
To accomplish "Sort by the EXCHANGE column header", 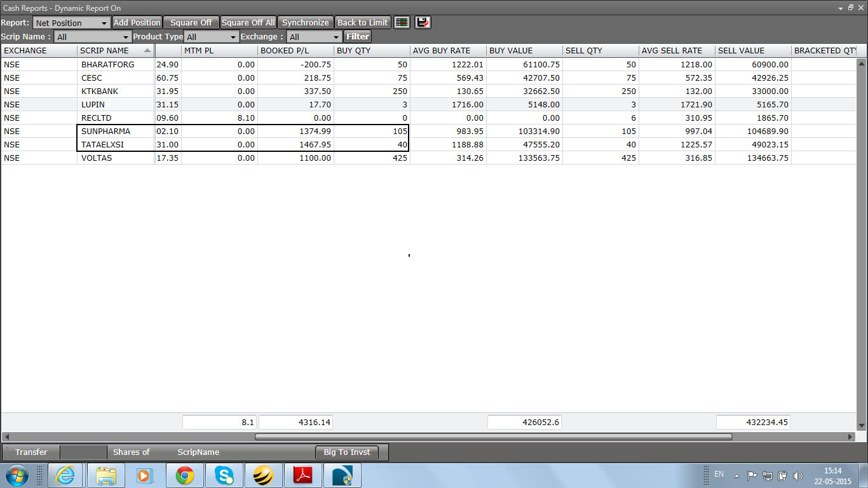I will [39, 50].
